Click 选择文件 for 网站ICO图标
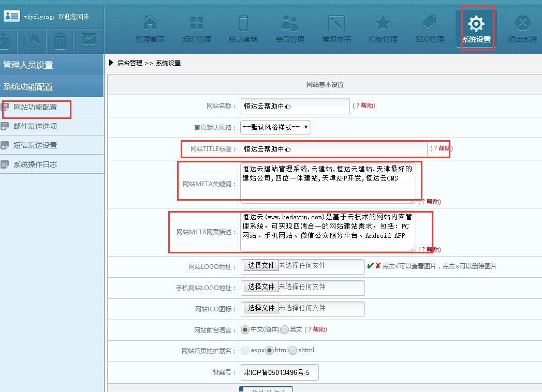The height and width of the screenshot is (392, 542). [x=261, y=308]
